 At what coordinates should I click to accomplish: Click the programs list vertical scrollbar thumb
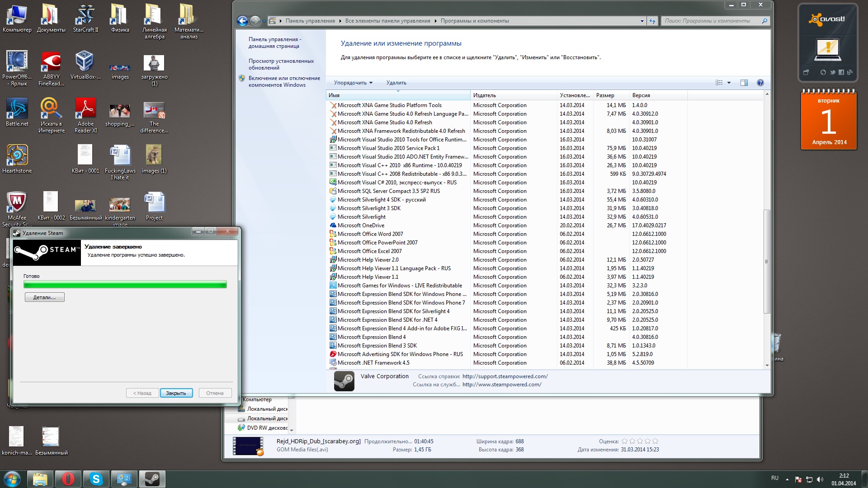[x=766, y=261]
